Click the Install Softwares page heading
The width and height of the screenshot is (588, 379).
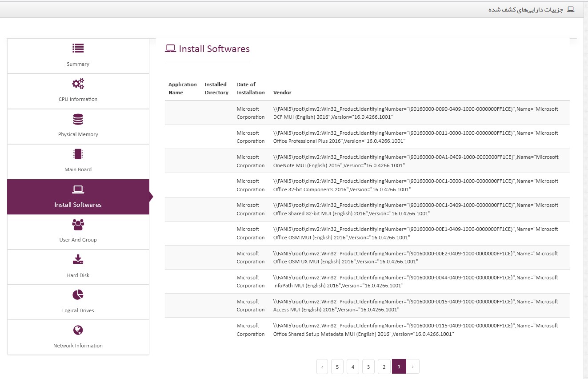point(214,49)
